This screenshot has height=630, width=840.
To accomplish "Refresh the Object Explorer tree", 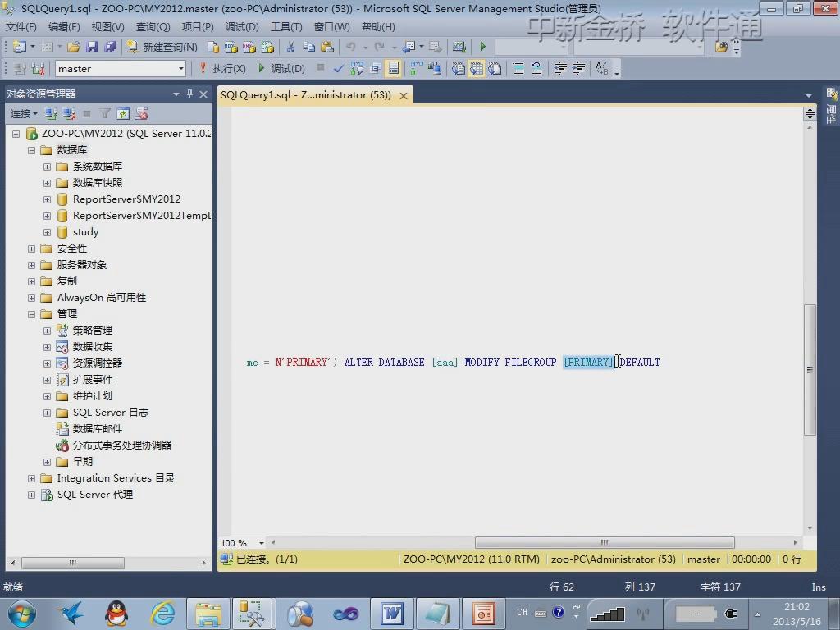I will (123, 113).
